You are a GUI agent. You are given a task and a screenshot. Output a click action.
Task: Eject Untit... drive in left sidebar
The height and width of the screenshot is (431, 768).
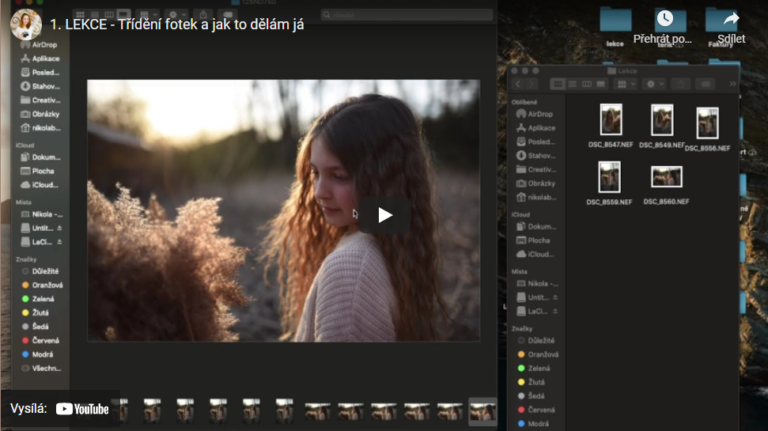(59, 228)
